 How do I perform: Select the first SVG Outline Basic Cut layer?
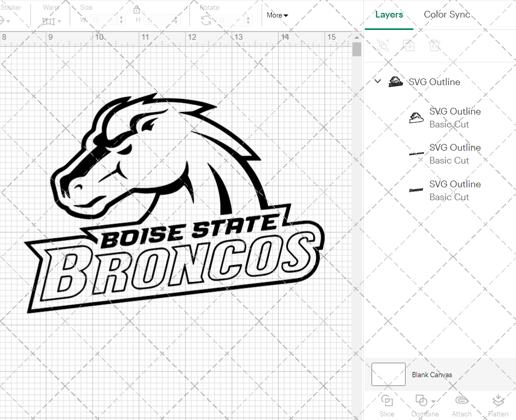pos(455,118)
